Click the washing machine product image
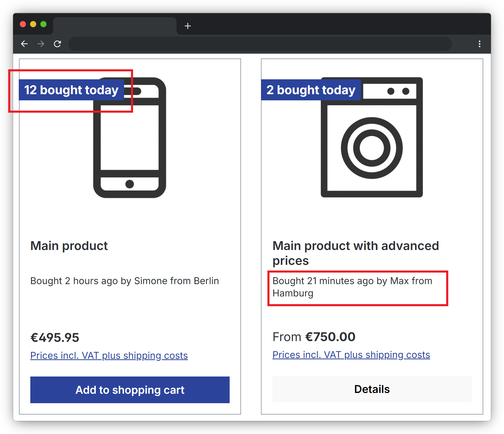The width and height of the screenshot is (504, 434). point(372,137)
